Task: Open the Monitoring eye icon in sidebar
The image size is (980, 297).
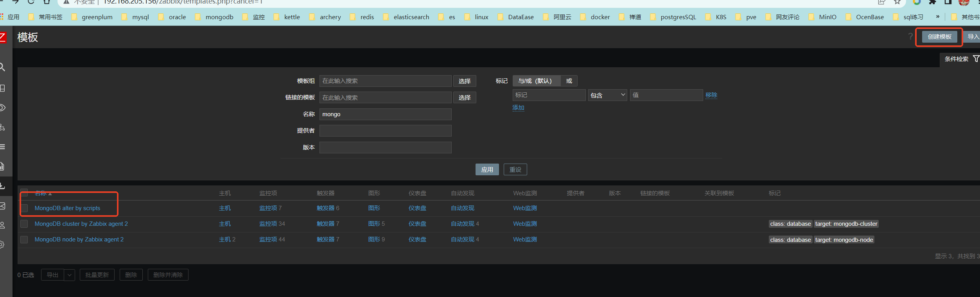Action: point(2,108)
